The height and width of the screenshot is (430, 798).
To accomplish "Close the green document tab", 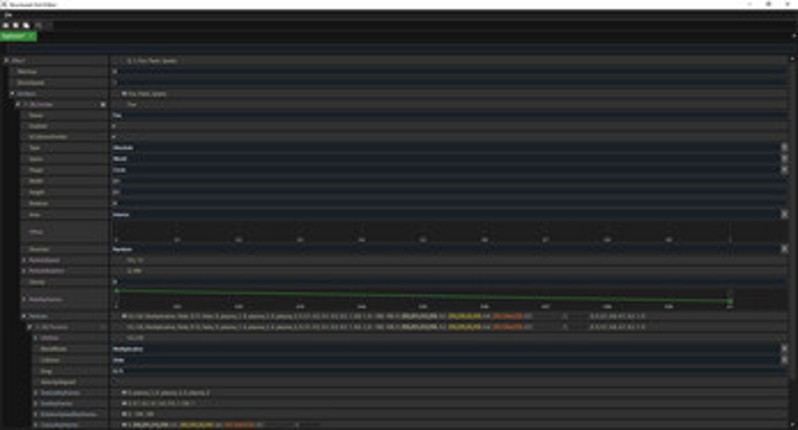I will 33,36.
